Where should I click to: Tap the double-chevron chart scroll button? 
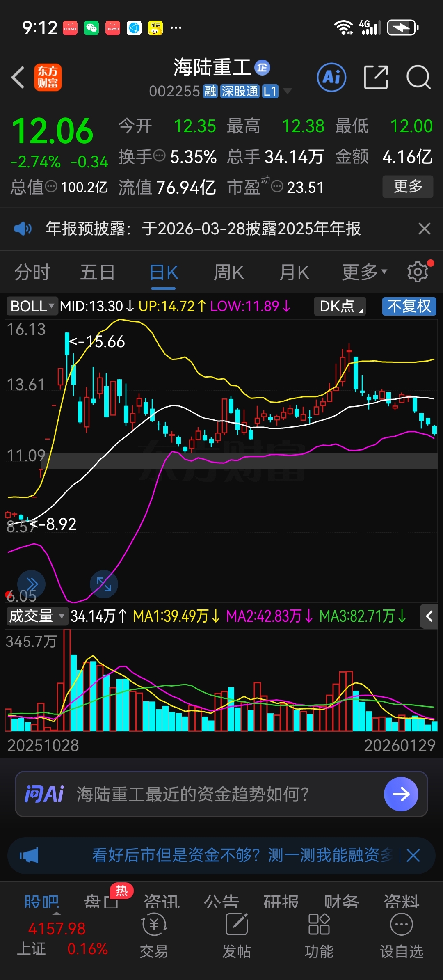32,584
